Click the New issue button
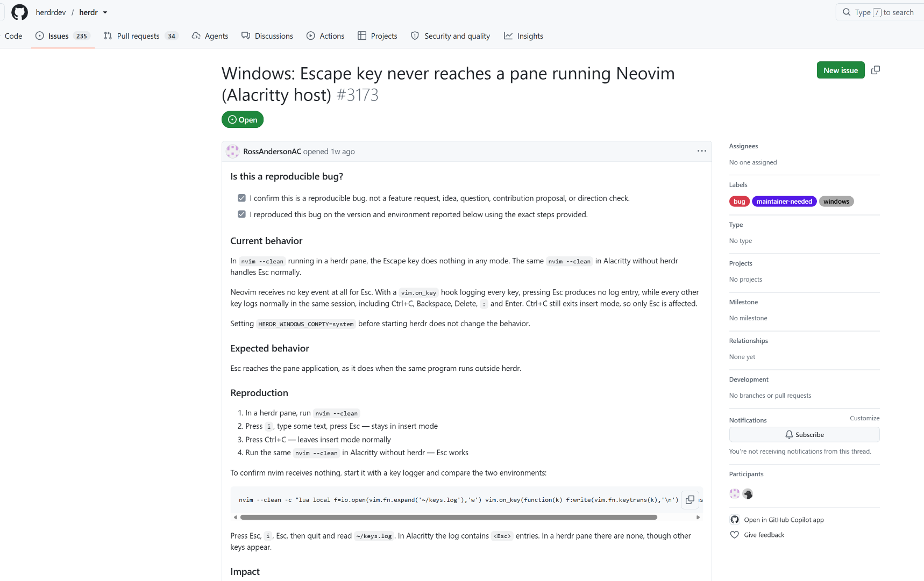The image size is (924, 581). (x=841, y=70)
